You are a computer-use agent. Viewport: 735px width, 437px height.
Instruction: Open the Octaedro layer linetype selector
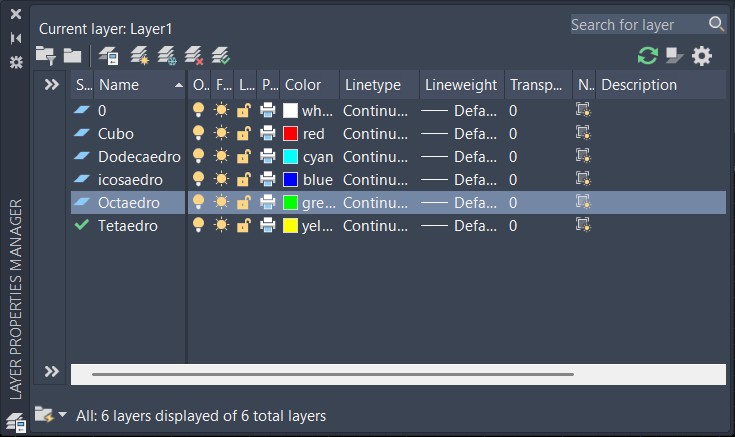point(375,202)
